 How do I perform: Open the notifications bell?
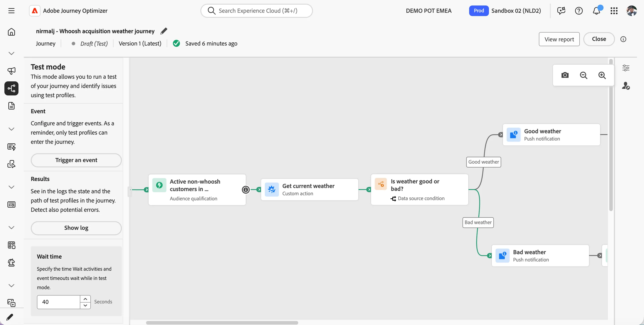coord(597,11)
